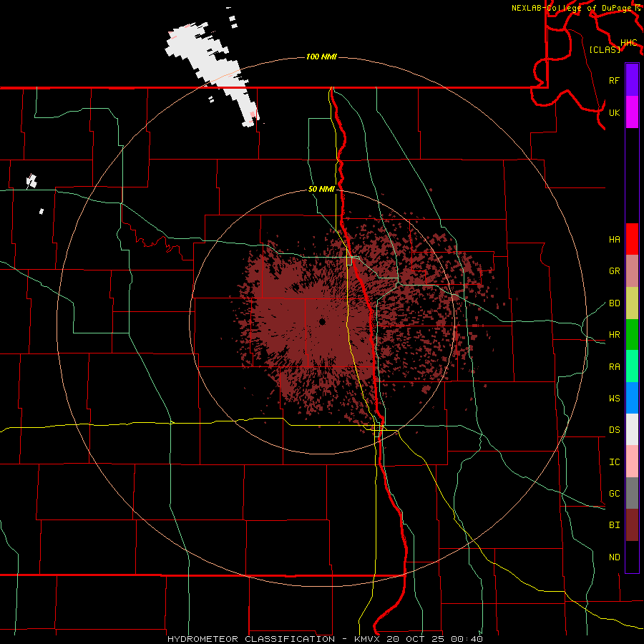
Task: Click the BI dark red legend swatch
Action: tap(632, 525)
